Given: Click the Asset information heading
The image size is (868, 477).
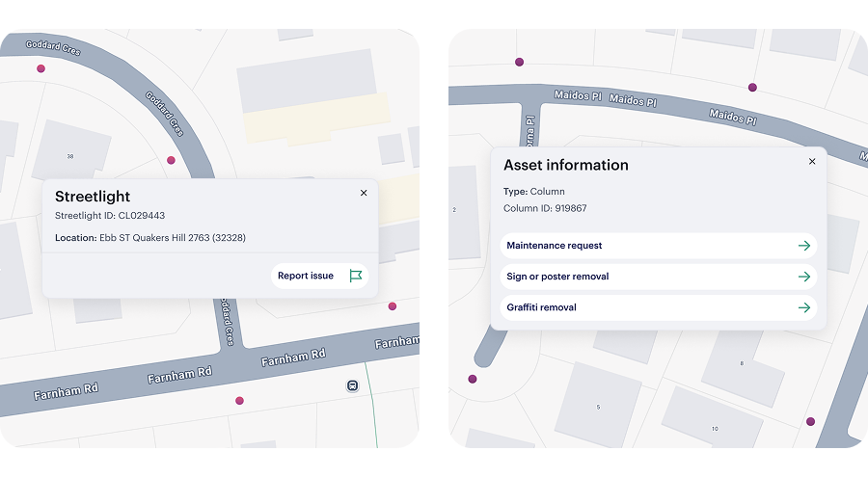Looking at the screenshot, I should [566, 165].
